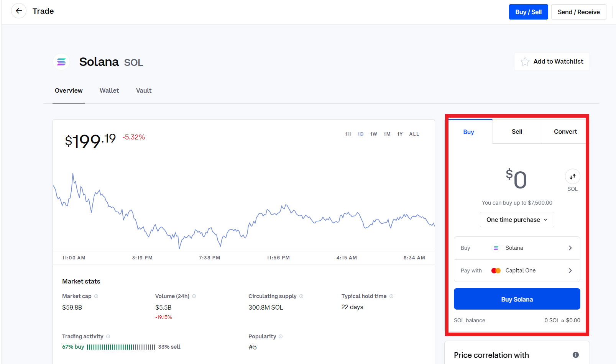Open info icon next to Circulating supply
The image size is (616, 364).
(x=301, y=296)
